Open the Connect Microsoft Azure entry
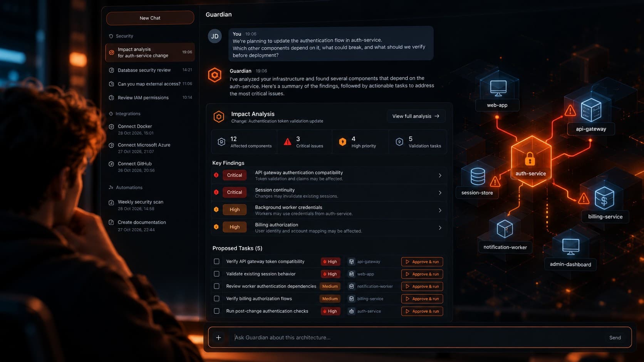Viewport: 644px width, 362px height. [150, 148]
